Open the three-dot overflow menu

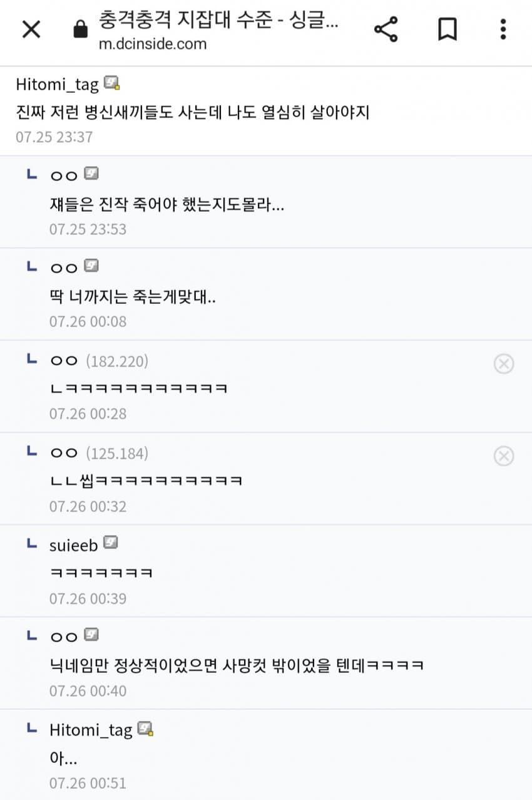pos(503,29)
